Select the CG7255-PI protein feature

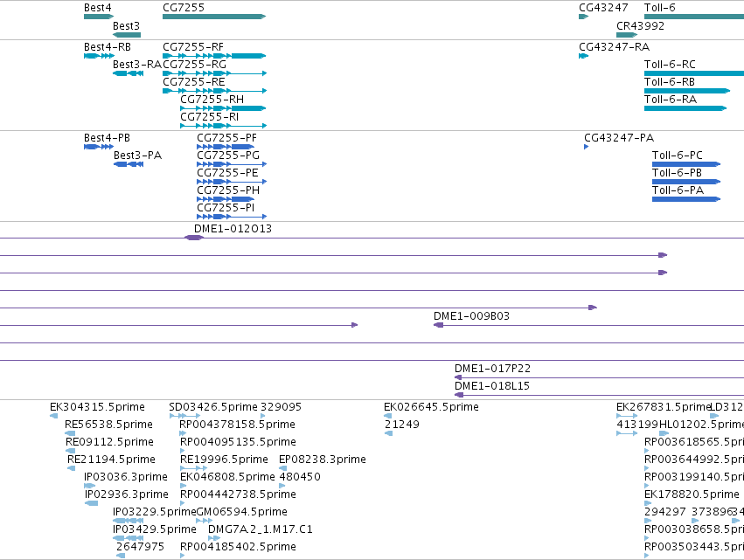tap(232, 218)
